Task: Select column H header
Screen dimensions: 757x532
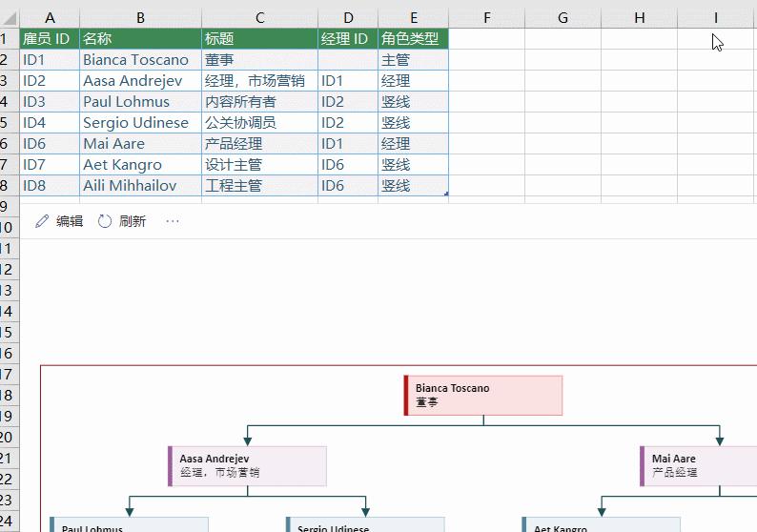Action: coord(639,18)
